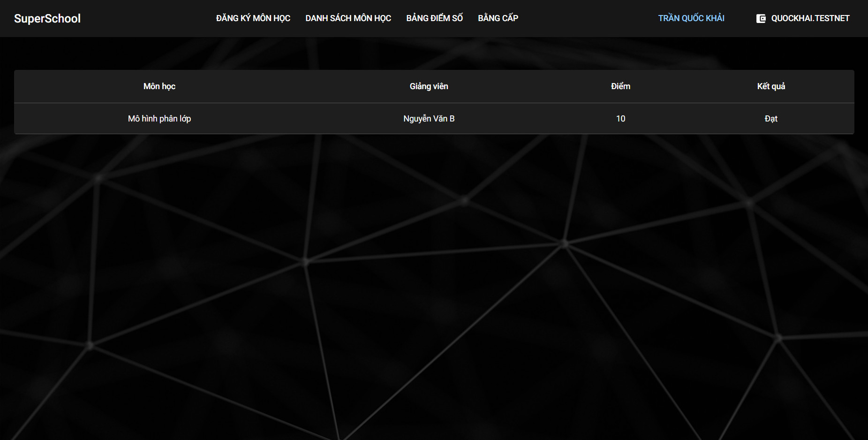Click the Kết quả column header
868x440 pixels.
(x=771, y=86)
